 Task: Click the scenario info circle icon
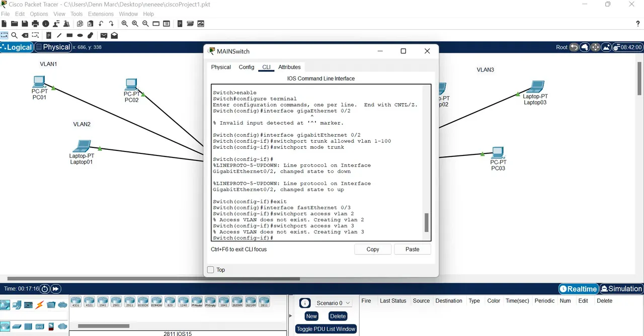pyautogui.click(x=305, y=303)
